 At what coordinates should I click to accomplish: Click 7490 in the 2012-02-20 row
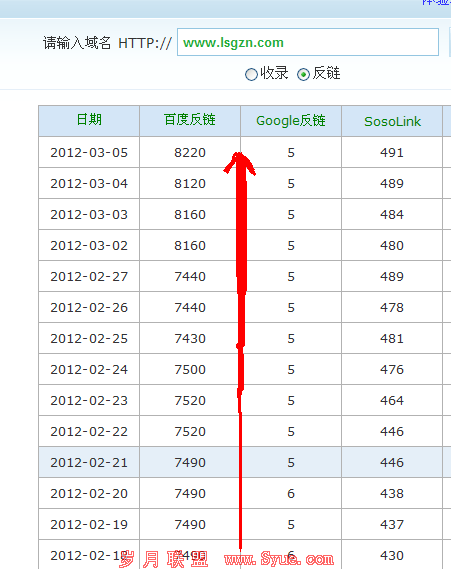click(x=190, y=494)
